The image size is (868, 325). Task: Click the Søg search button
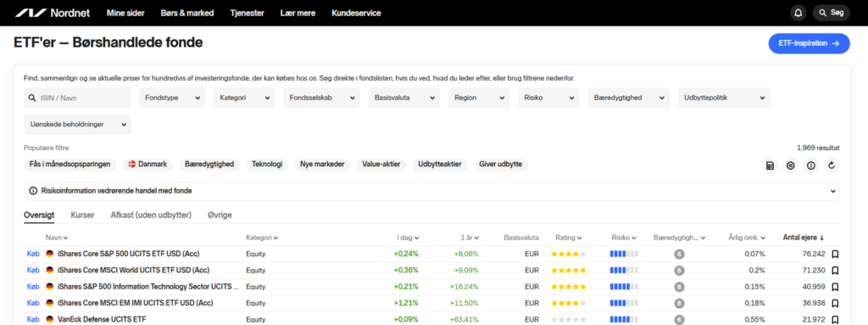831,13
